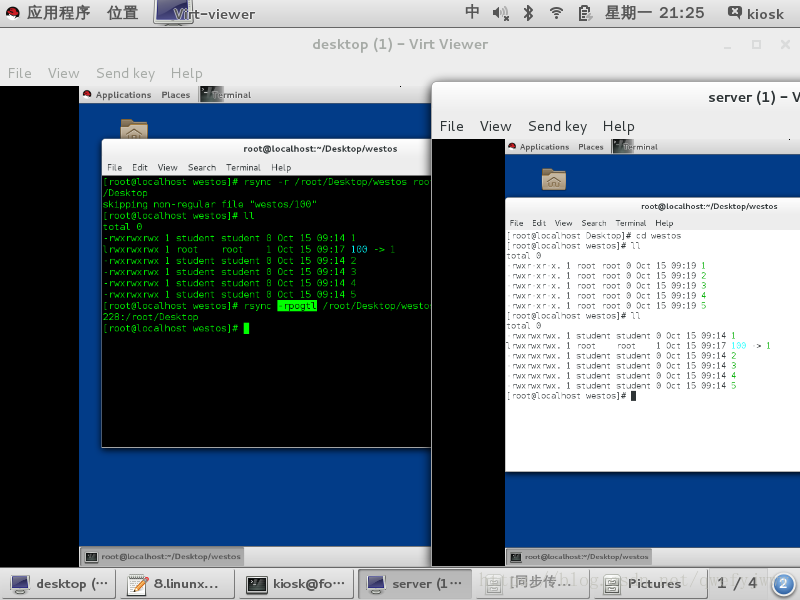Click the blue notification badge showing 2
Viewport: 800px width, 600px height.
point(783,584)
